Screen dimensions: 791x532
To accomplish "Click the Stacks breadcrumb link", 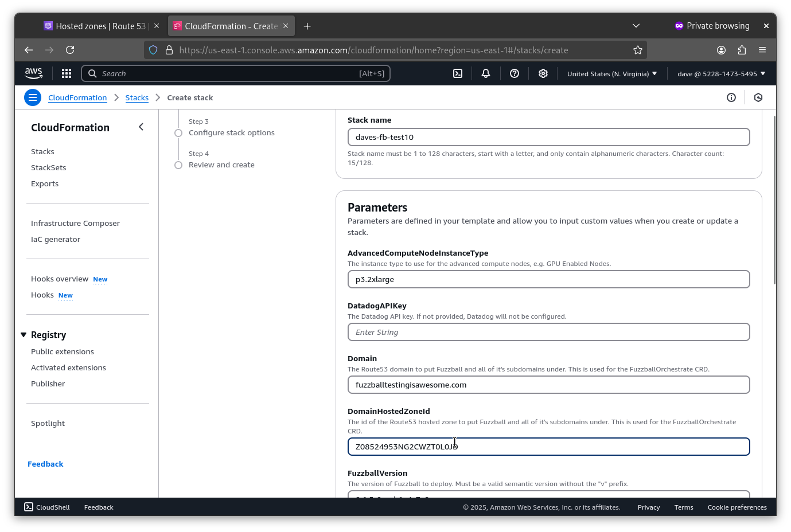I will [137, 97].
